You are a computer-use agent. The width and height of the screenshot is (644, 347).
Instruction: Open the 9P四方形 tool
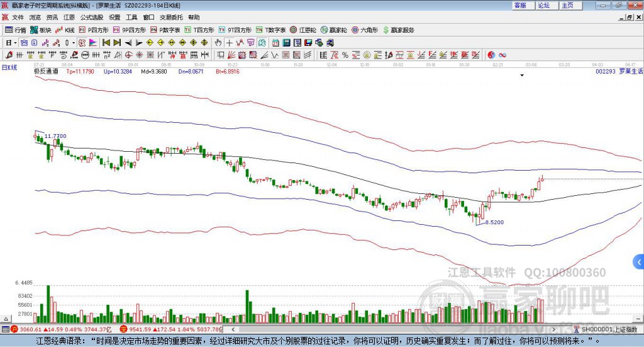pyautogui.click(x=130, y=30)
